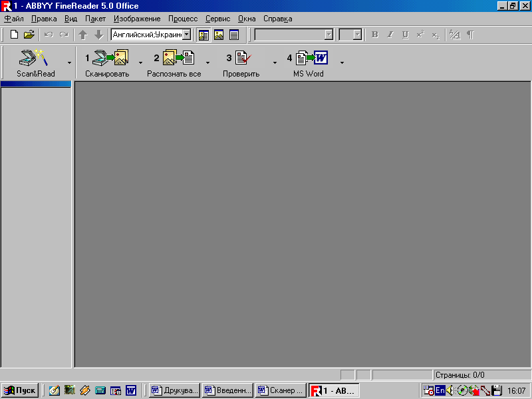The height and width of the screenshot is (399, 532).
Task: Expand the Проверить dropdown arrow
Action: click(275, 63)
